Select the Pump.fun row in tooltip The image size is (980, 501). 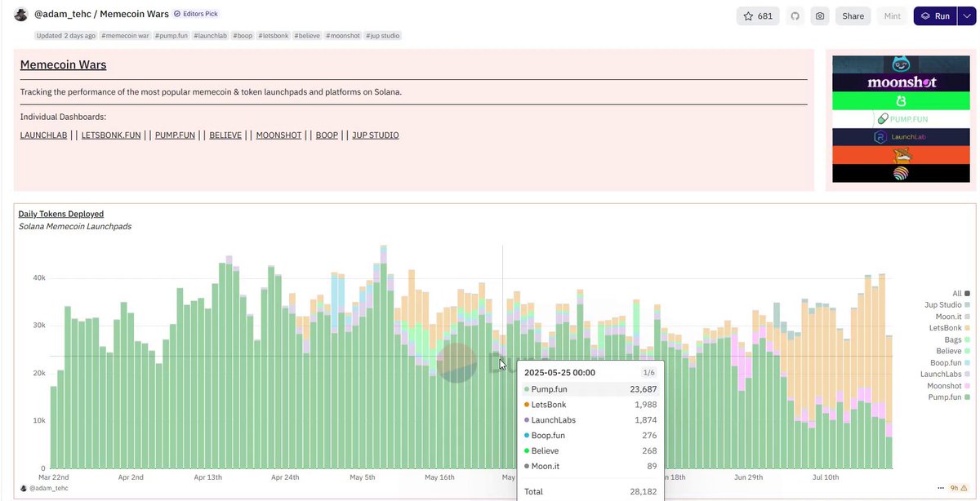[x=590, y=389]
